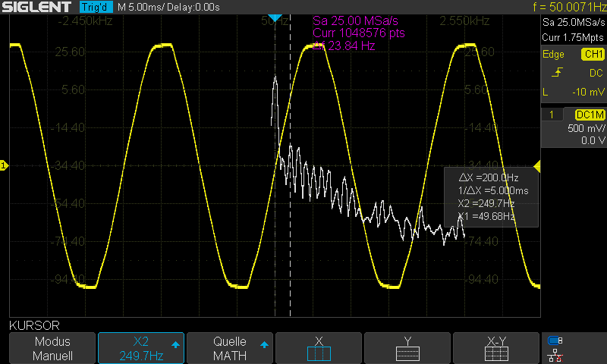The height and width of the screenshot is (364, 607).
Task: Click the Trig'd trigger status indicator
Action: click(x=96, y=7)
